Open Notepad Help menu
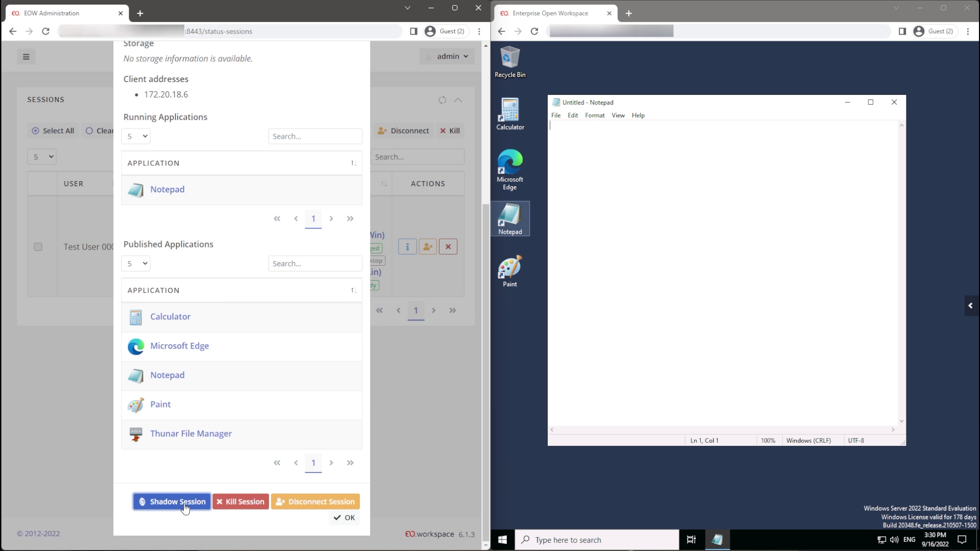This screenshot has height=551, width=980. coord(638,115)
